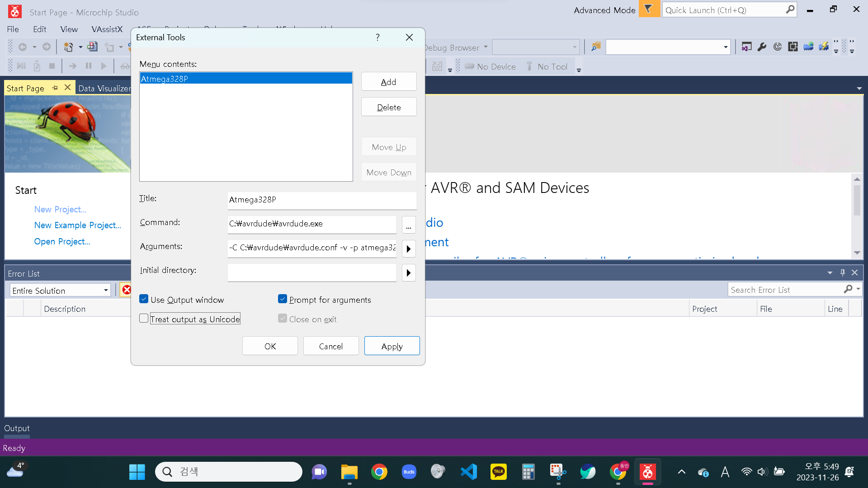Click the Title text field
Screen dimensions: 868x488
click(322, 200)
